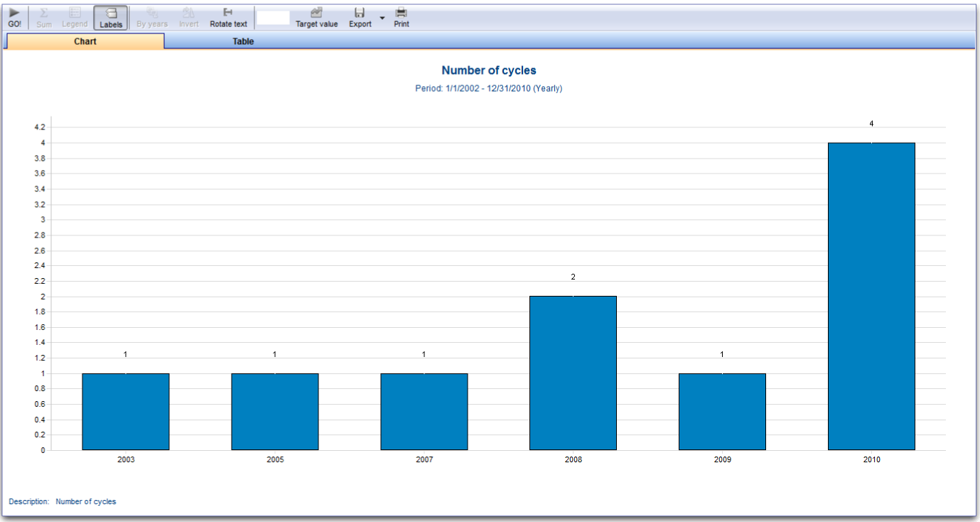The height and width of the screenshot is (522, 980).
Task: Export the chart using the Export icon
Action: (x=360, y=18)
